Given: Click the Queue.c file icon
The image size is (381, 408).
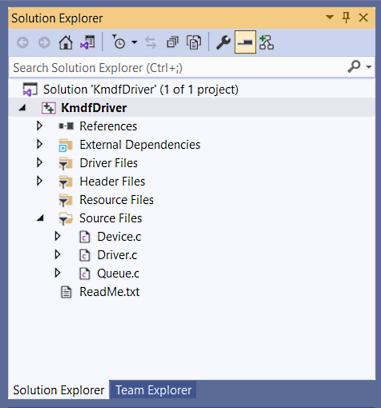Looking at the screenshot, I should (85, 274).
